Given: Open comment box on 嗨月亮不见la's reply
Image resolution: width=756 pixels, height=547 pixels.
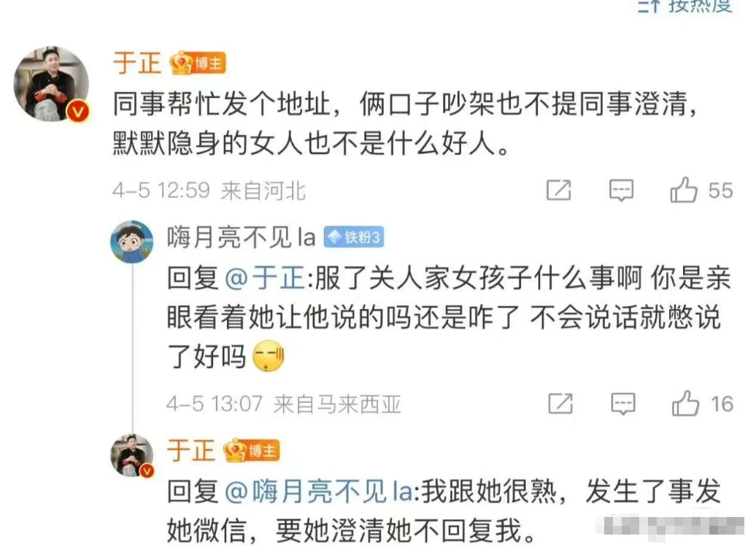Looking at the screenshot, I should (623, 404).
